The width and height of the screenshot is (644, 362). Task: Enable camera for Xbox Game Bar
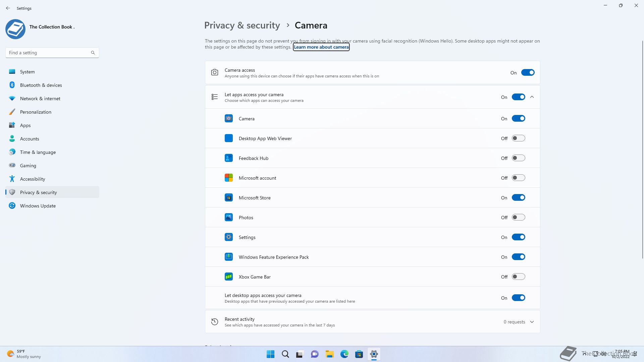pyautogui.click(x=518, y=277)
